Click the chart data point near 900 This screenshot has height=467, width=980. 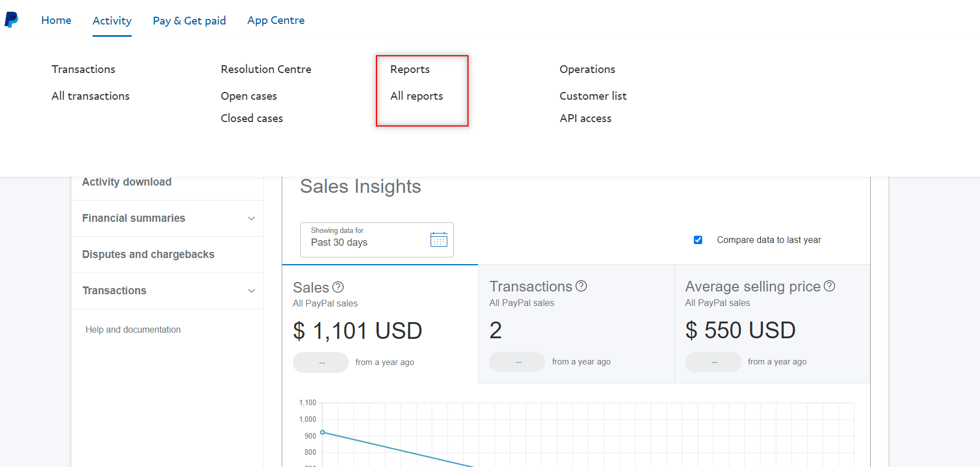[322, 432]
